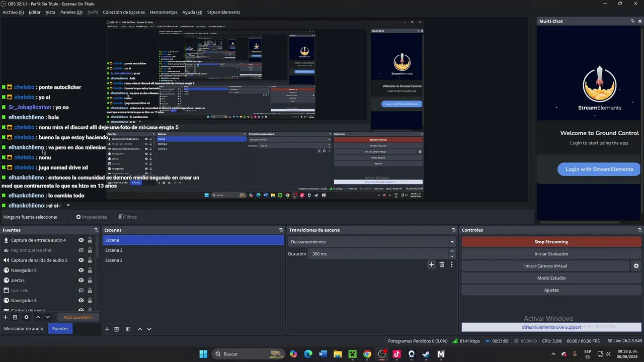The height and width of the screenshot is (362, 644).
Task: Lock the alertas source
Action: point(90,281)
